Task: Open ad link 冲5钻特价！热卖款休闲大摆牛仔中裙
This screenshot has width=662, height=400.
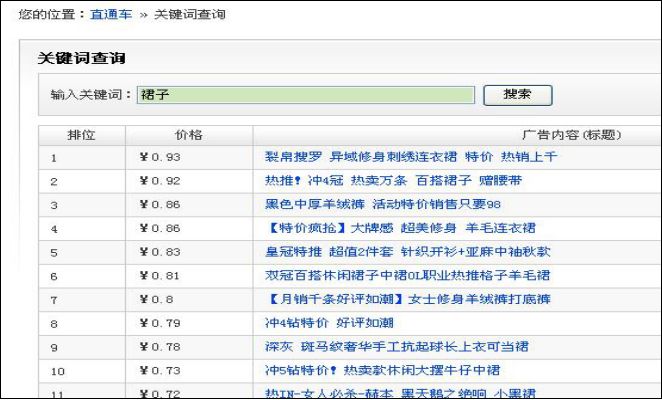Action: tap(382, 370)
